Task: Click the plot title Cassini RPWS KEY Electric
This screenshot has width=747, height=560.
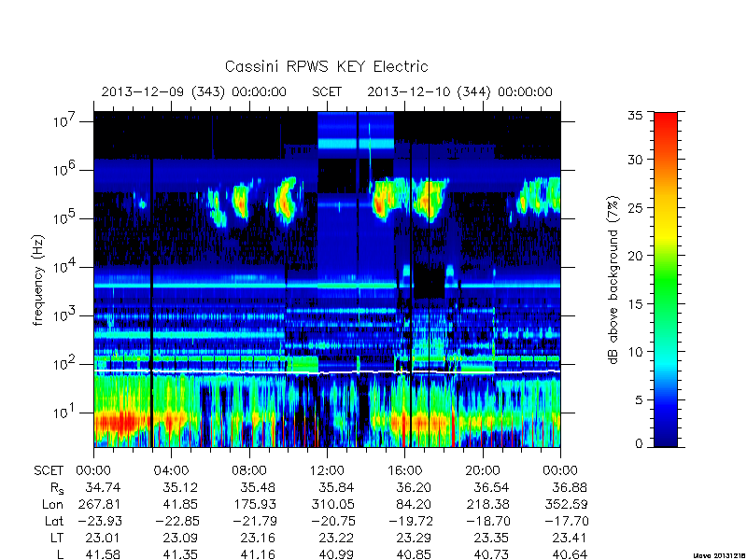Action: (326, 66)
